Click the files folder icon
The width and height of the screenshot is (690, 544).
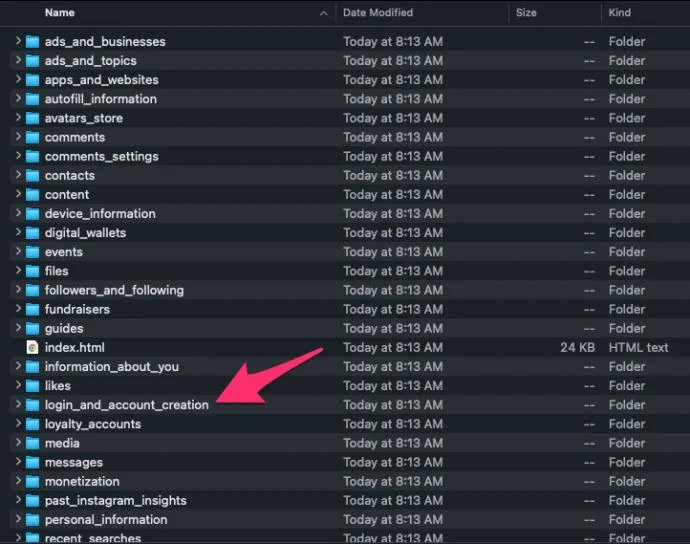coord(33,271)
